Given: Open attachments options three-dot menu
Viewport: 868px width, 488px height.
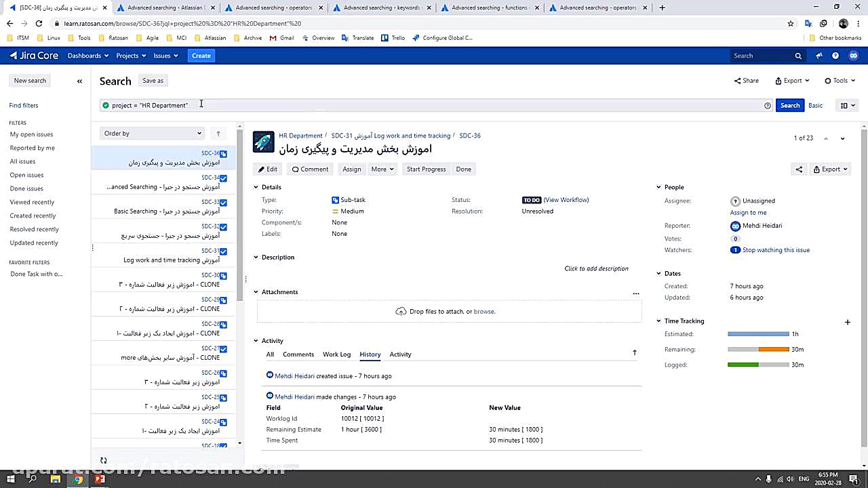Looking at the screenshot, I should point(636,293).
